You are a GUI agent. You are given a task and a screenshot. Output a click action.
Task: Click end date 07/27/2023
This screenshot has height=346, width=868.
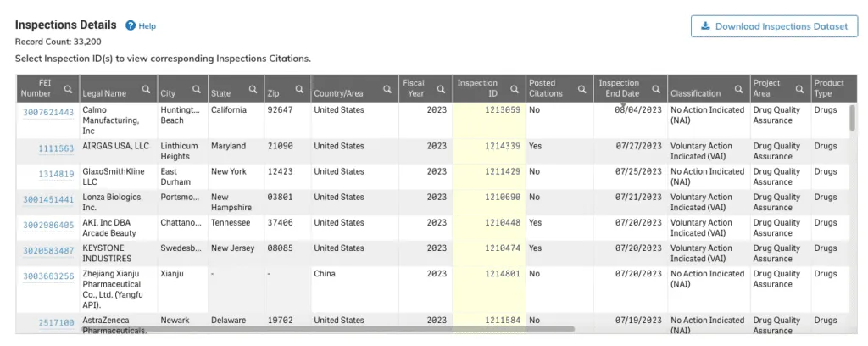point(639,146)
